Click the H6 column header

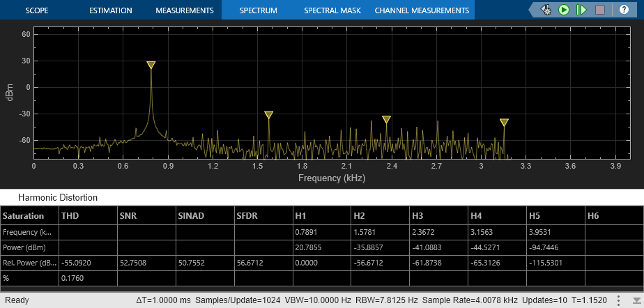593,216
